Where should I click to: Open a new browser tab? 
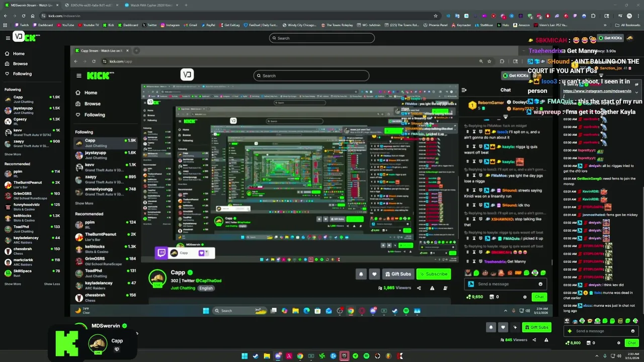click(186, 5)
